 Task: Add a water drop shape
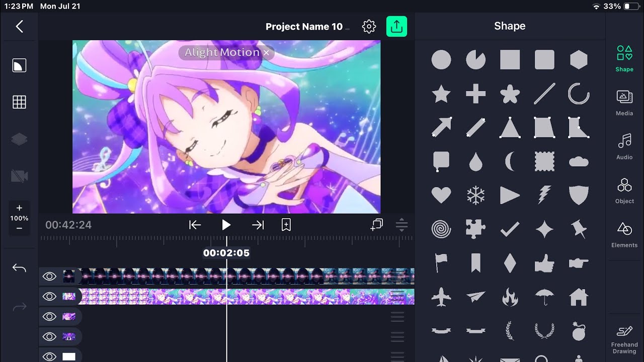point(475,161)
